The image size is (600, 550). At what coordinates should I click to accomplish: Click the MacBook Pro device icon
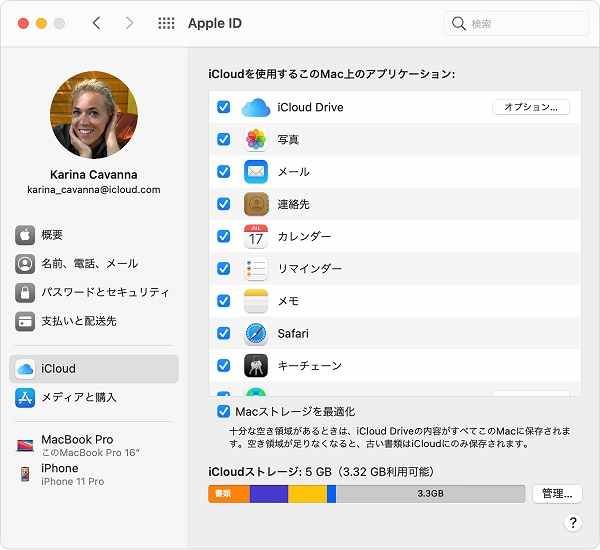tap(25, 445)
